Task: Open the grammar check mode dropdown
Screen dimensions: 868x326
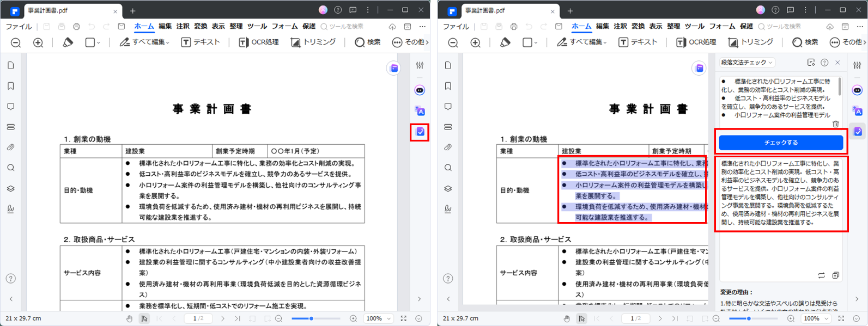Action: click(746, 63)
